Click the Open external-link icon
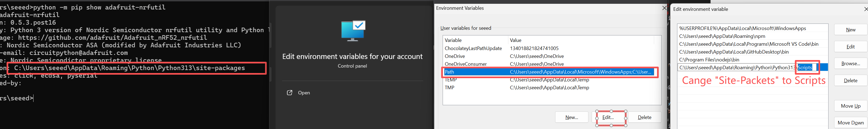This screenshot has width=868, height=129. pos(289,92)
